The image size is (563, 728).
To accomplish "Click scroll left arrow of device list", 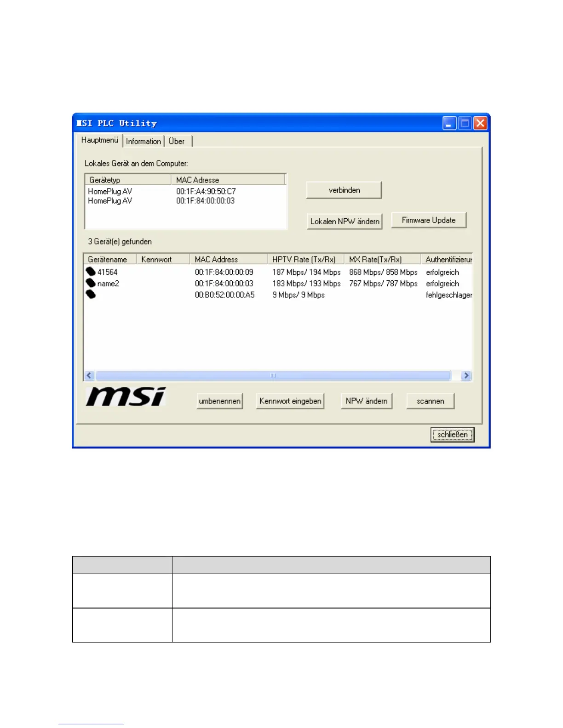I will tap(89, 375).
